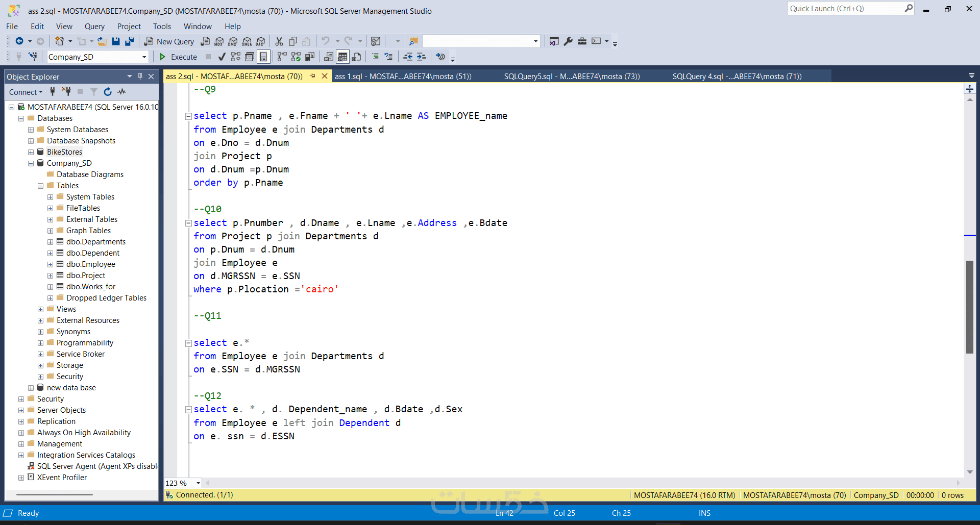Image resolution: width=980 pixels, height=525 pixels.
Task: Click the Find in Files icon
Action: [414, 41]
